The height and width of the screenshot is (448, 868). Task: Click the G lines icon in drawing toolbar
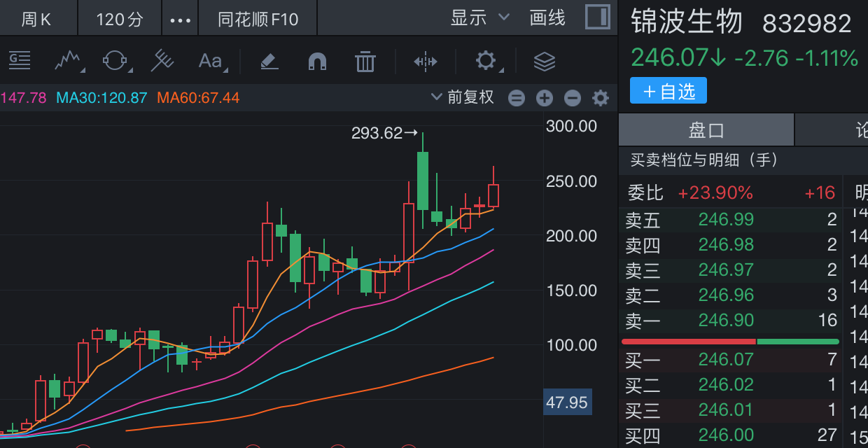click(x=20, y=62)
